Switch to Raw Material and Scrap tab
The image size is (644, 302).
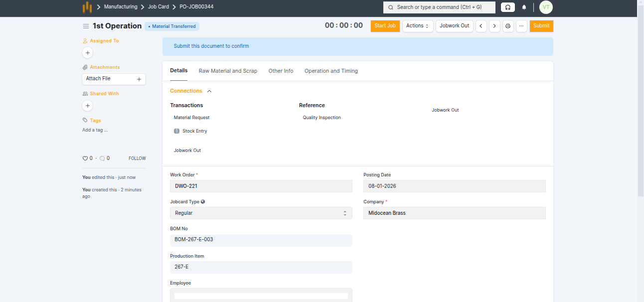[x=228, y=71]
